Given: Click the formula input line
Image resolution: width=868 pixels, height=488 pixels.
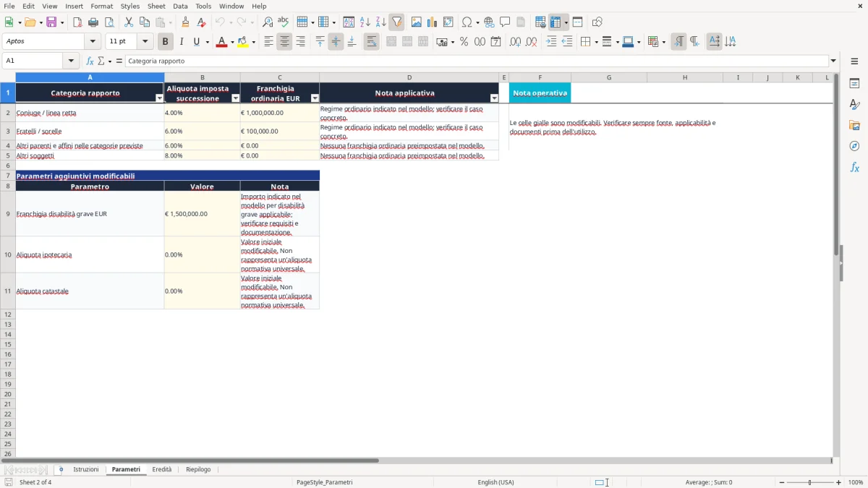Looking at the screenshot, I should (x=477, y=61).
